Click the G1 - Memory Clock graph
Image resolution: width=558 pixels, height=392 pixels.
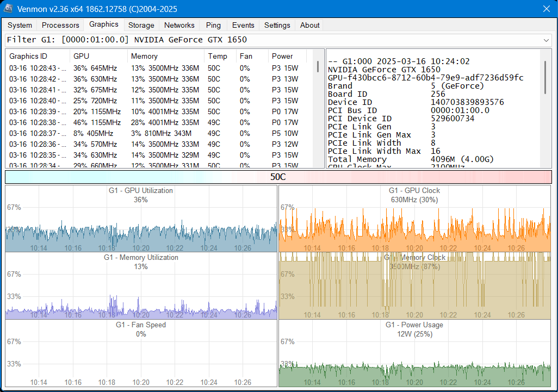click(414, 285)
